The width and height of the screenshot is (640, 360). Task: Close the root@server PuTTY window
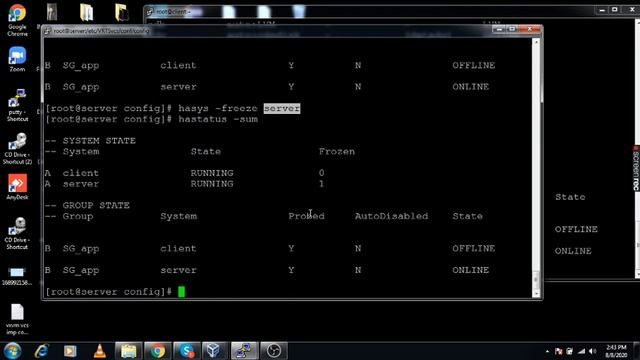click(529, 29)
